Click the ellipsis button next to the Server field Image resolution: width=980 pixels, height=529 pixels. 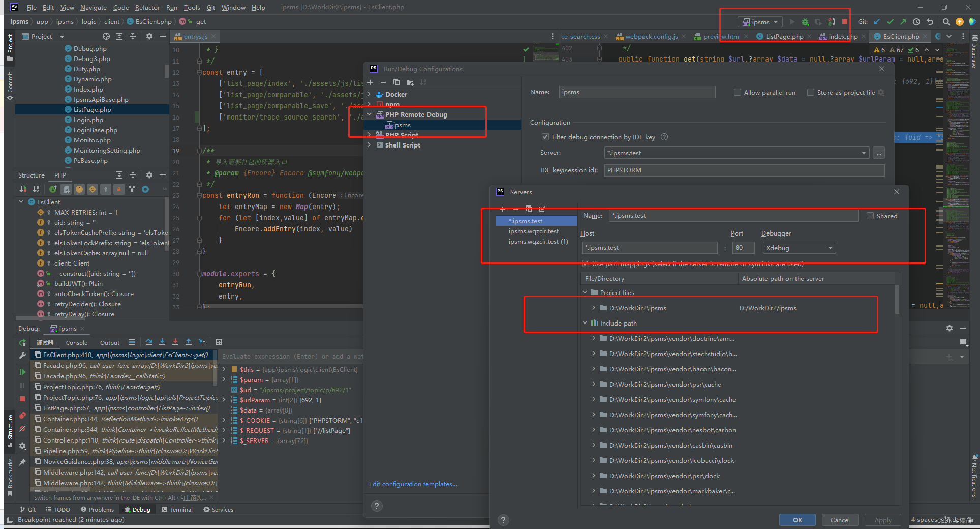879,153
